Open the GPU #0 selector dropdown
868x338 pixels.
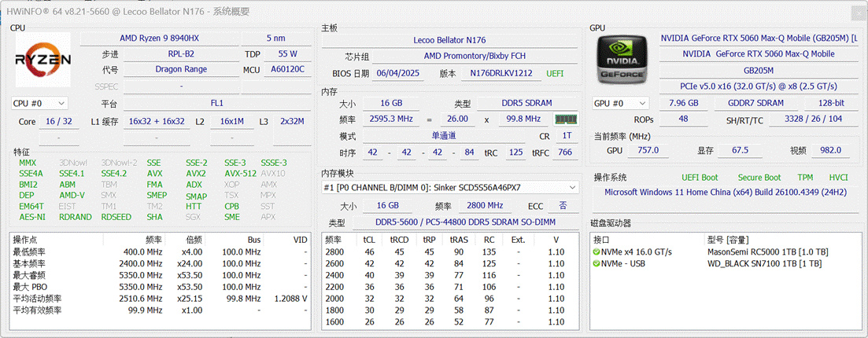point(621,104)
